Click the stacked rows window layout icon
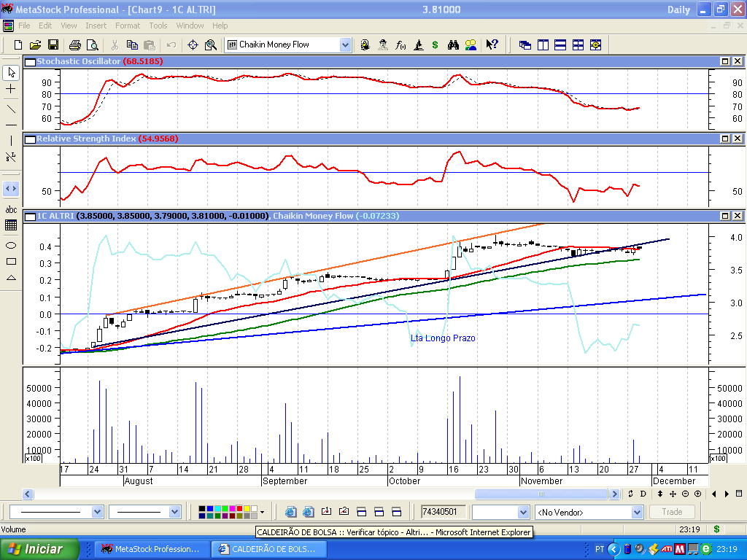Viewport: 747px width, 560px height. [x=560, y=44]
